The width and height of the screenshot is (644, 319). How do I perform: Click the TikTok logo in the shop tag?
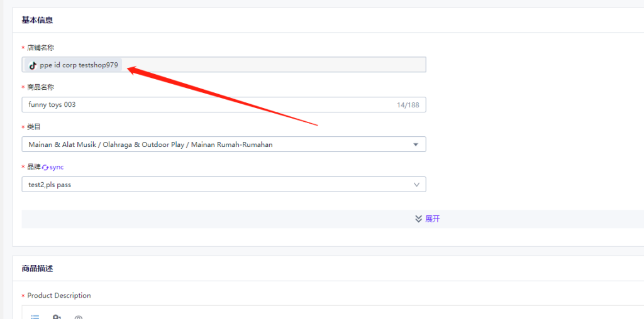pyautogui.click(x=33, y=65)
